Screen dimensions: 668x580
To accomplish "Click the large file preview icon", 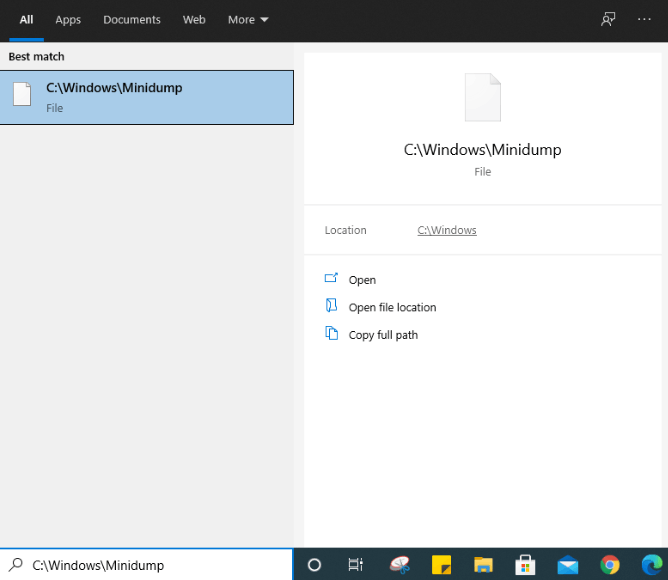I will tap(483, 98).
